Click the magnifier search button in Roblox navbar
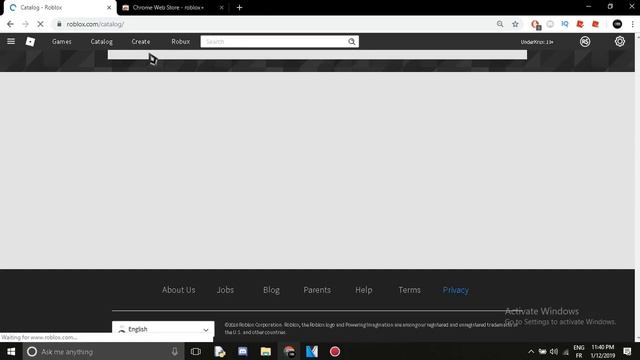Screen dimensions: 640x360 click(352, 42)
